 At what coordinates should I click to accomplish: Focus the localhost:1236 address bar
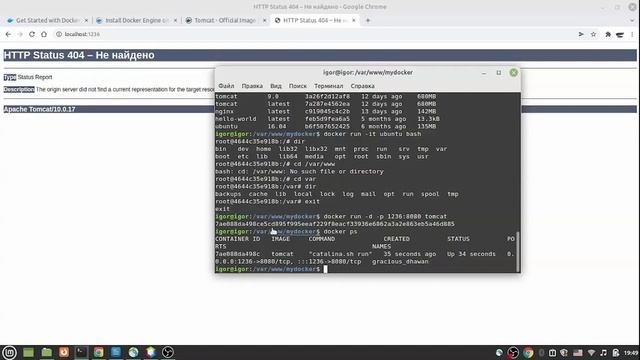(314, 34)
